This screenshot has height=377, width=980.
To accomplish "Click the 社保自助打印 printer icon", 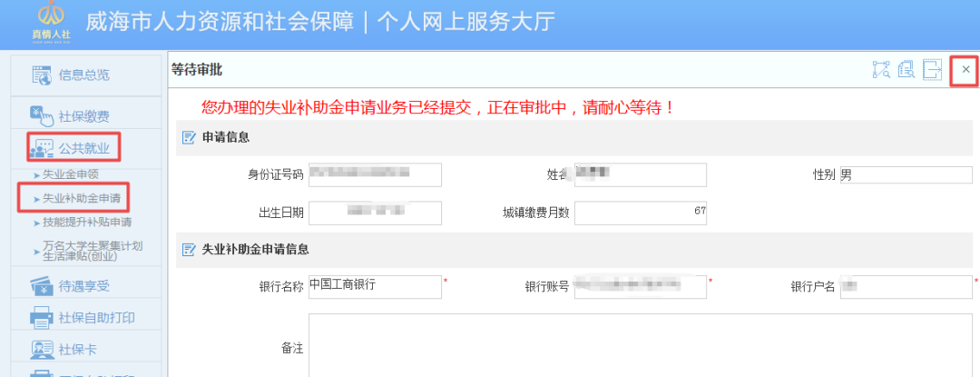I will (42, 318).
